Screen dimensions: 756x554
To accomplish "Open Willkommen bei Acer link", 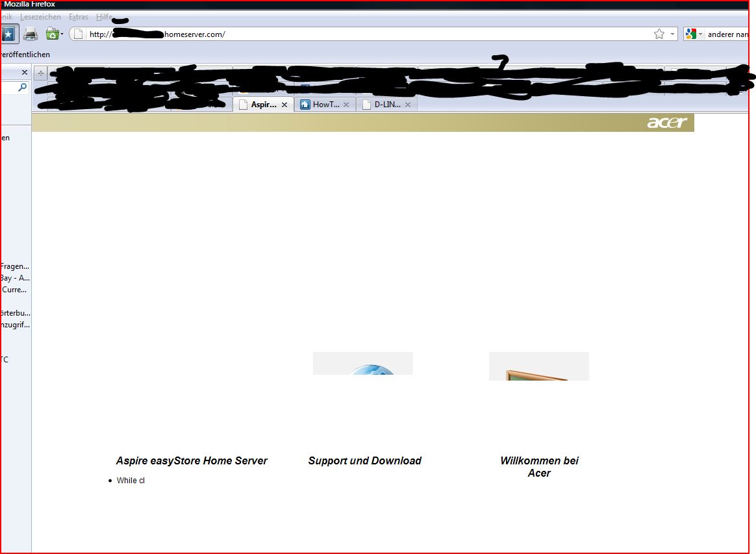I will click(x=539, y=467).
